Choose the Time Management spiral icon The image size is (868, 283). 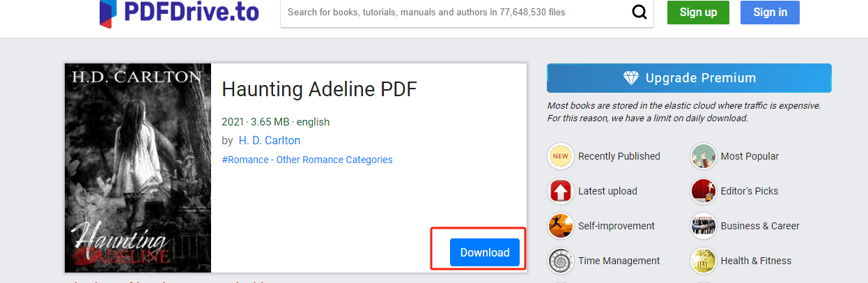(561, 261)
